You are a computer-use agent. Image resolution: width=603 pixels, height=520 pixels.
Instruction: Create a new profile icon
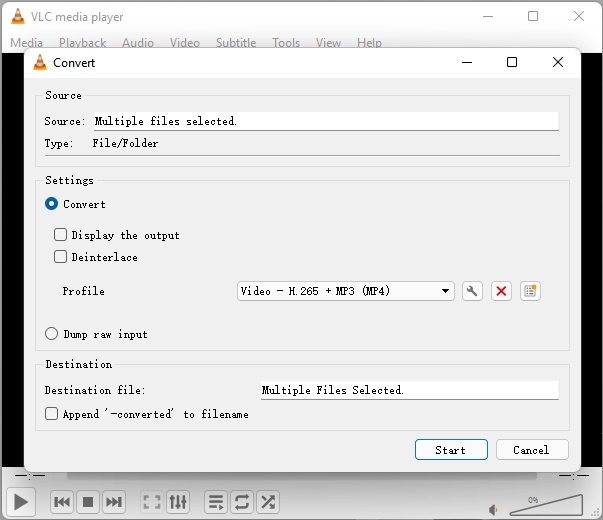530,291
